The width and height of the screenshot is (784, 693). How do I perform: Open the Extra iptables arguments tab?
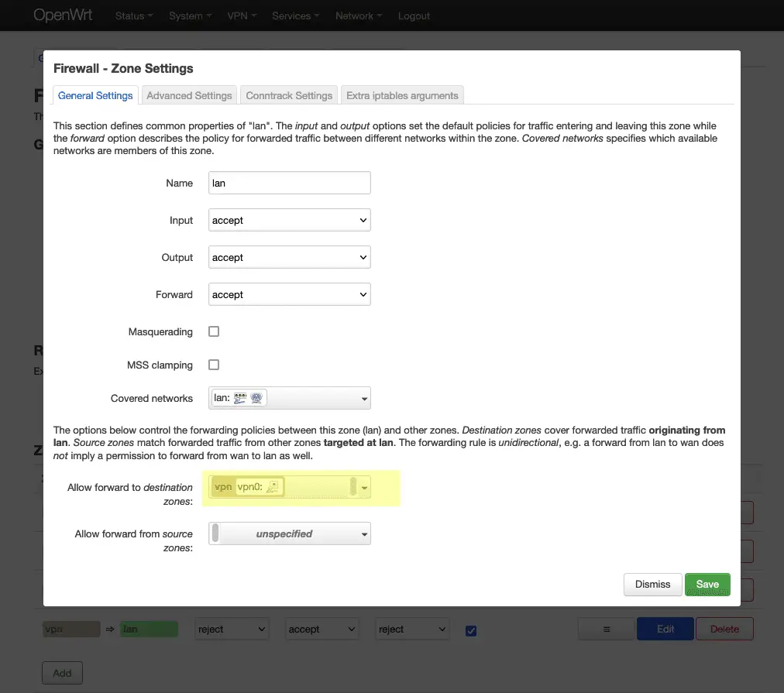click(402, 95)
